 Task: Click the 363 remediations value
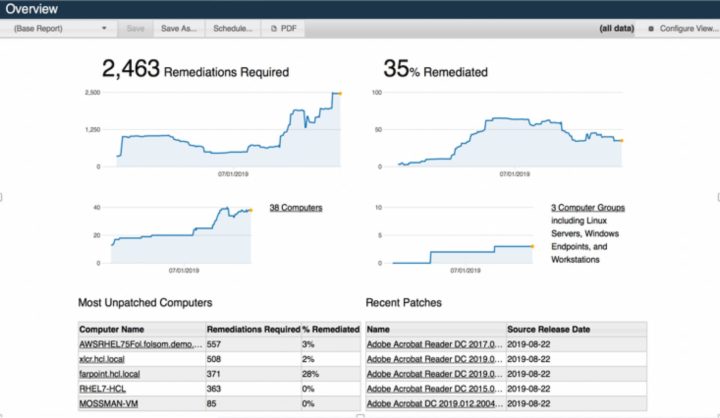coord(214,389)
